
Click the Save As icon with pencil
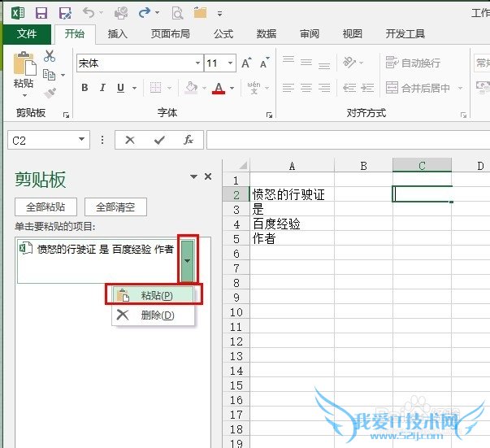click(65, 13)
